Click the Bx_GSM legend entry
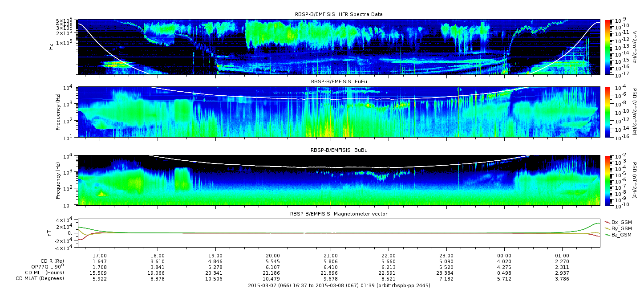644x293 pixels. point(621,222)
